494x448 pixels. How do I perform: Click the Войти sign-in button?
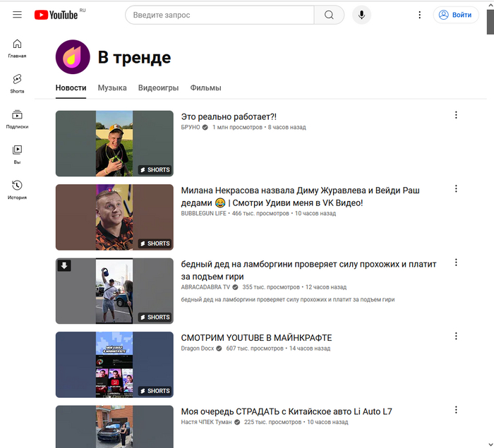[x=456, y=15]
